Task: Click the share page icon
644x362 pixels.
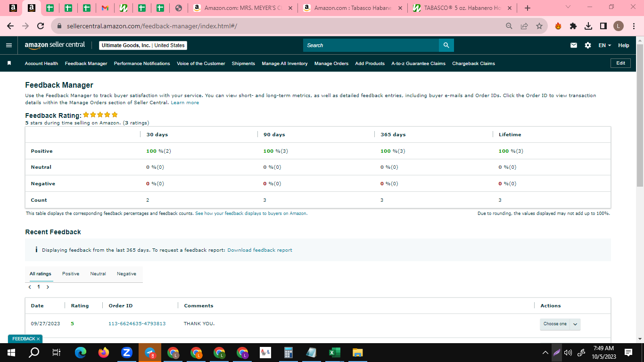Action: click(x=524, y=26)
